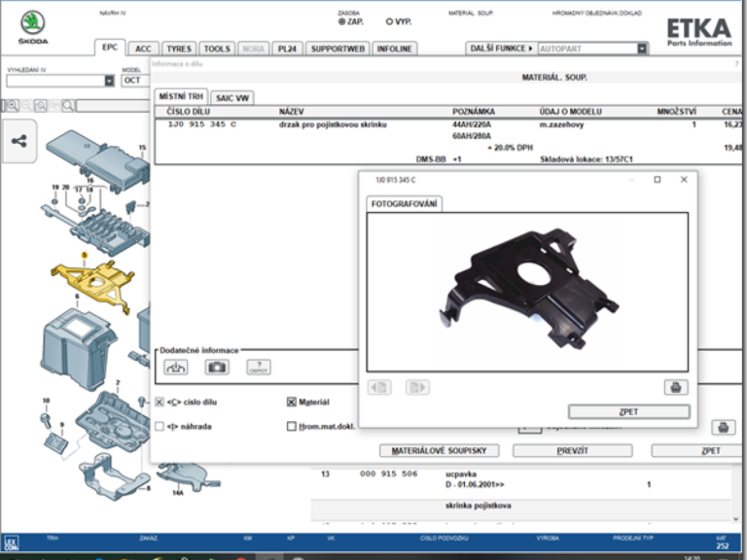The height and width of the screenshot is (560, 747).
Task: Open the DALŠÍ FUNKCE menu
Action: (501, 48)
